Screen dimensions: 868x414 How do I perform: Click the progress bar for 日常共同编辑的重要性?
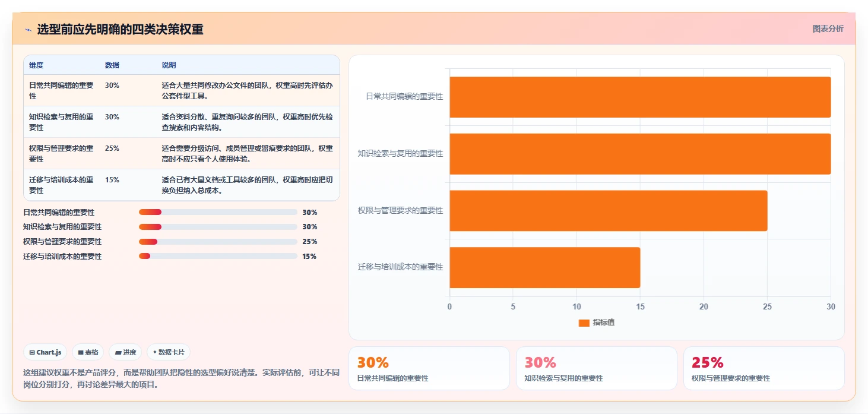click(x=218, y=212)
